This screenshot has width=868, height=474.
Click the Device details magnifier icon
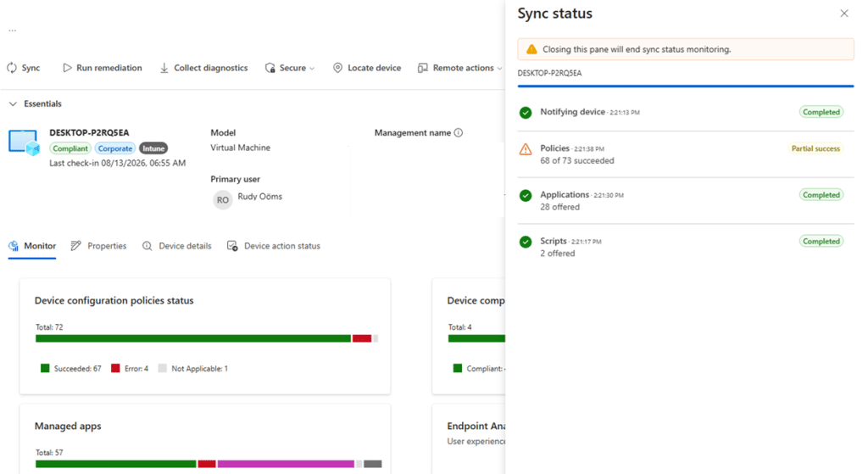pyautogui.click(x=147, y=246)
